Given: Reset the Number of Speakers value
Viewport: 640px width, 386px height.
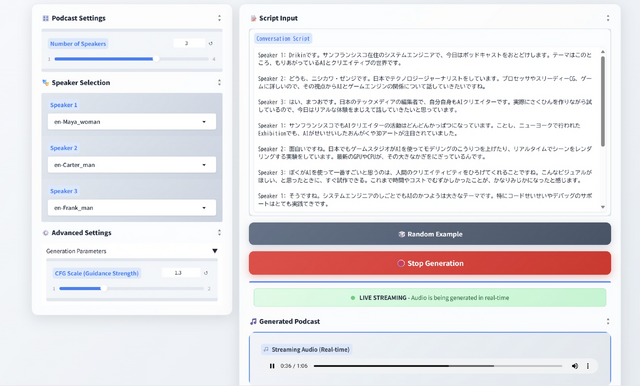Looking at the screenshot, I should [x=211, y=43].
